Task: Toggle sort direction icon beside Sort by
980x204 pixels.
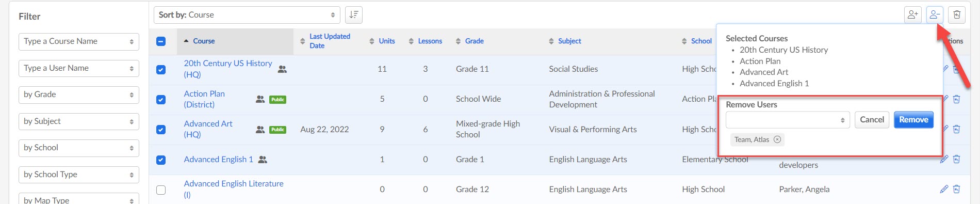Action: click(353, 15)
